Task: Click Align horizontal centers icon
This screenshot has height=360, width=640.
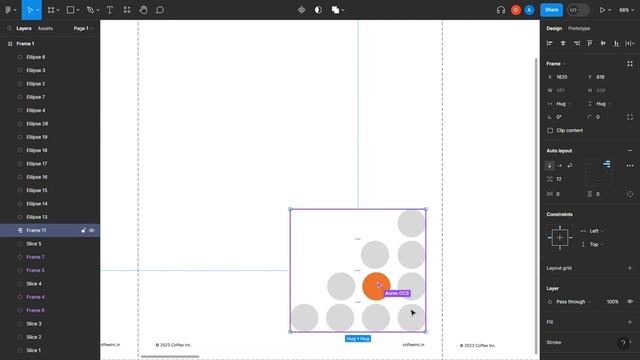Action: pos(563,43)
